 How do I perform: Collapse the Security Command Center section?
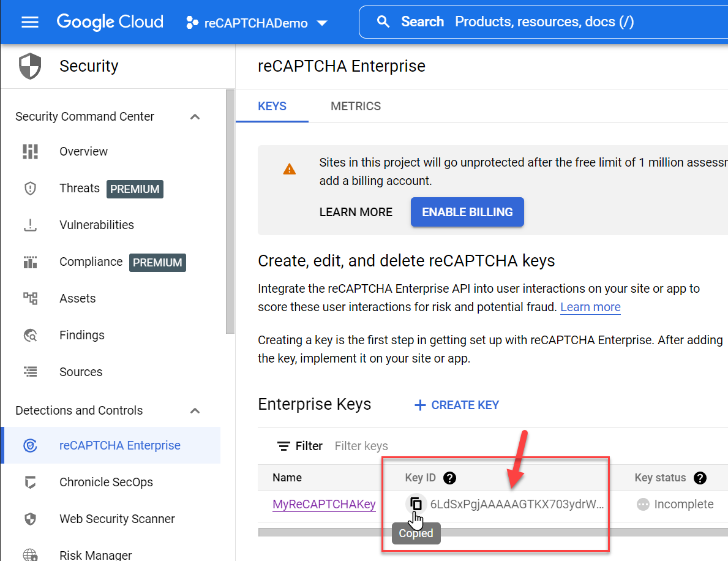[195, 116]
